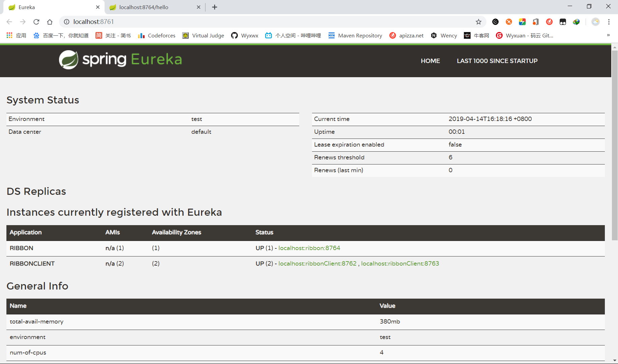The width and height of the screenshot is (618, 364).
Task: Switch to the localhost:8764/hello tab
Action: point(155,7)
